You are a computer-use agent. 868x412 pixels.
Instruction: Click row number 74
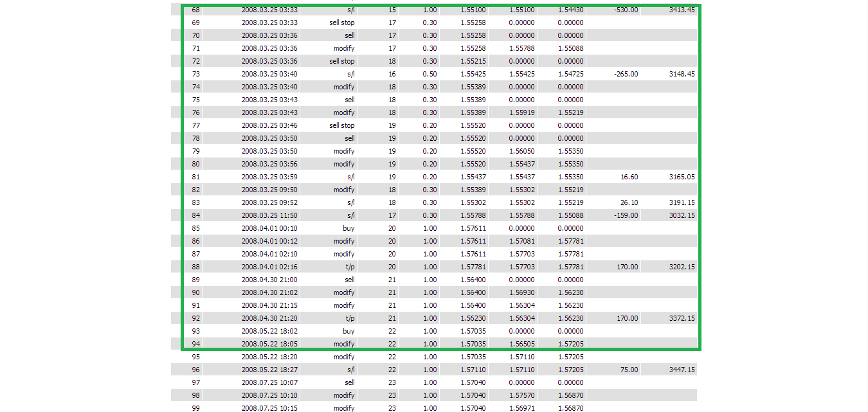coord(196,87)
